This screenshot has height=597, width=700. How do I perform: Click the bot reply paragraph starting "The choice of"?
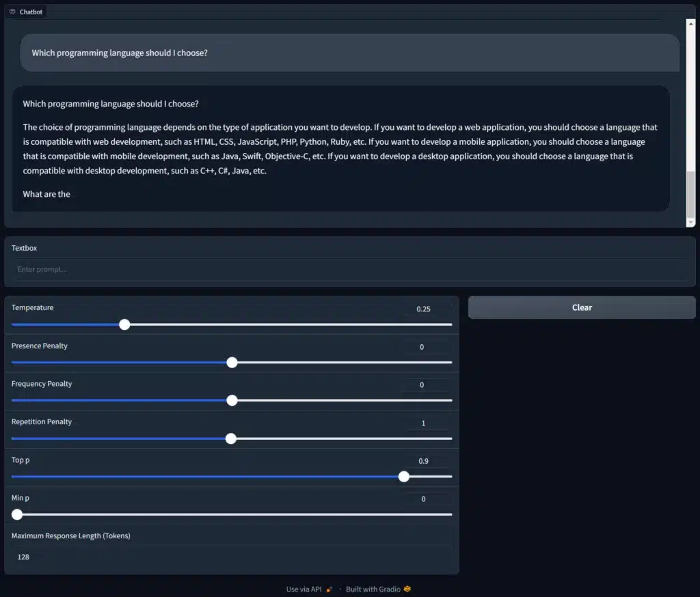340,149
